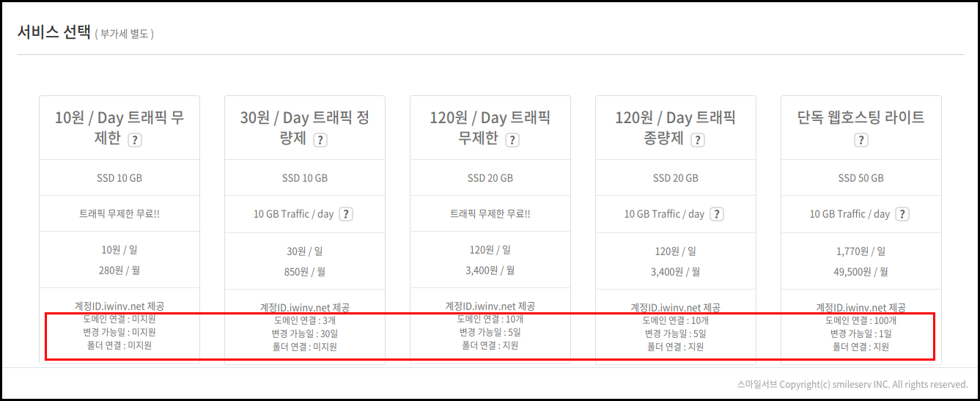Open help icon beside 30원 트래픽 정량제 title

320,140
